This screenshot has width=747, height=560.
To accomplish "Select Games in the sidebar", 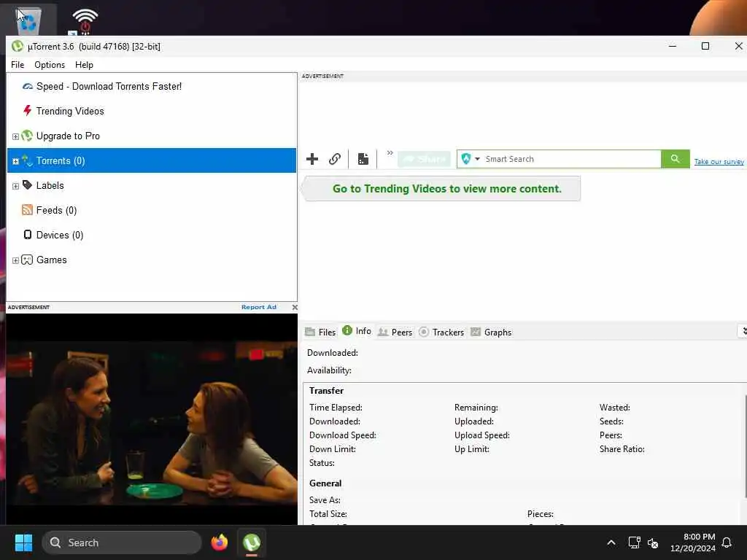I will pyautogui.click(x=52, y=260).
